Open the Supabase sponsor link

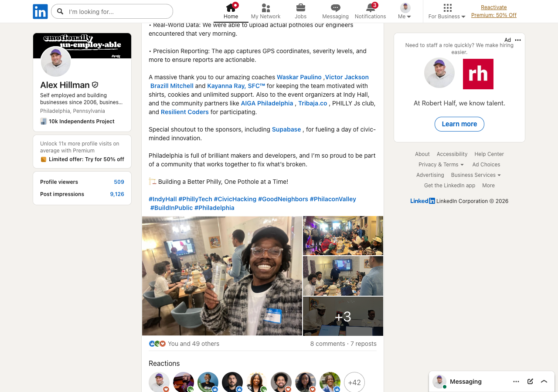pyautogui.click(x=286, y=129)
